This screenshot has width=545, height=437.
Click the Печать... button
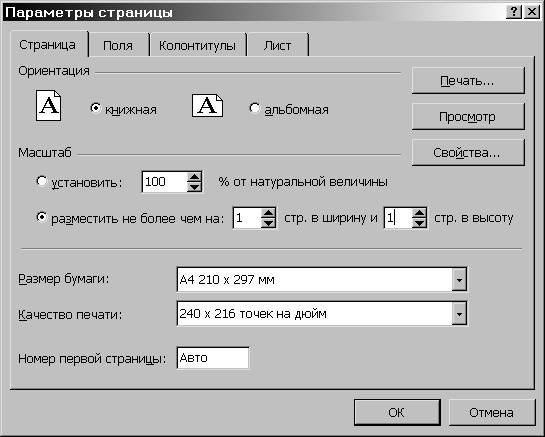(x=468, y=81)
